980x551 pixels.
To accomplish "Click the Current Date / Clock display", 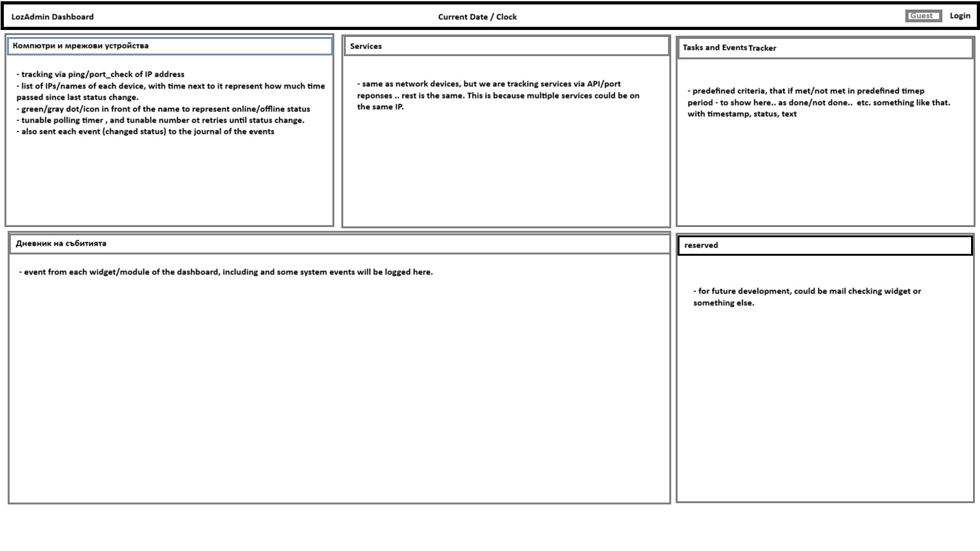I will (x=477, y=17).
